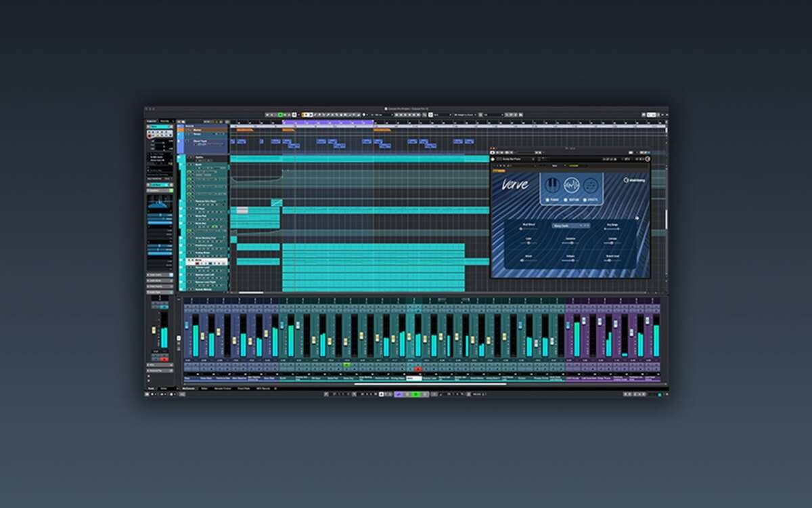The width and height of the screenshot is (812, 508).
Task: Click the green lit button in top toolbar
Action: 280,114
